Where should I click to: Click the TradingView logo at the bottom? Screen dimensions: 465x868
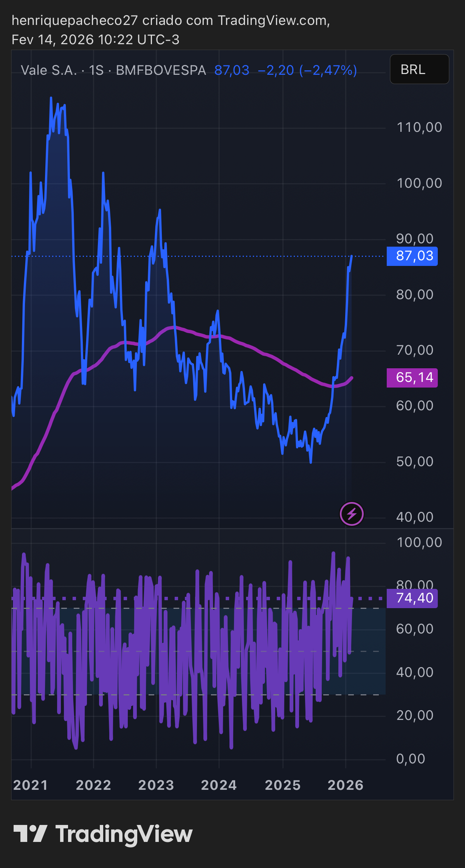[103, 834]
